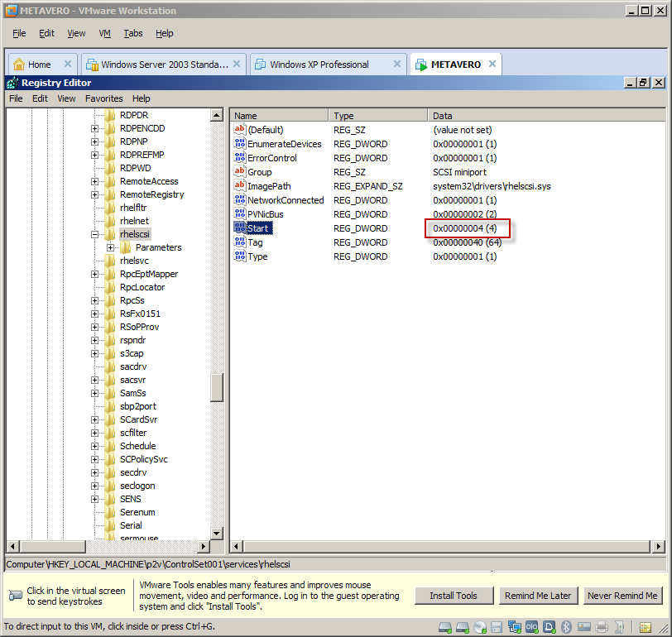Click the parallel port document status icon
The image size is (672, 637).
click(x=550, y=627)
